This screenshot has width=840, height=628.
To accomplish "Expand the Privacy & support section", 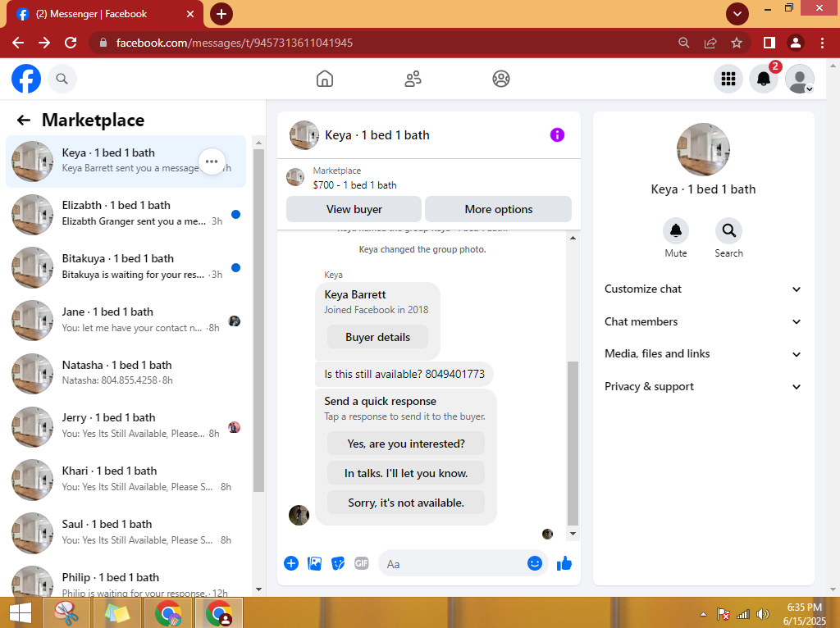I will click(x=703, y=386).
